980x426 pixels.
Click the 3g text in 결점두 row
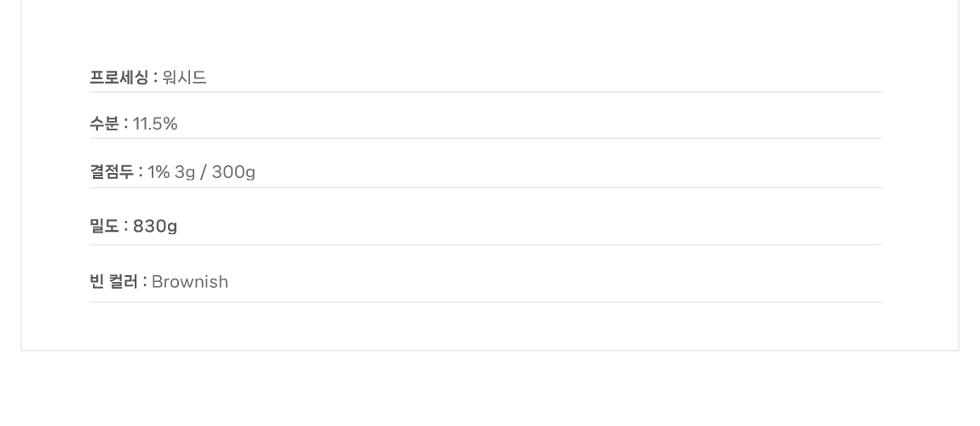pos(185,172)
